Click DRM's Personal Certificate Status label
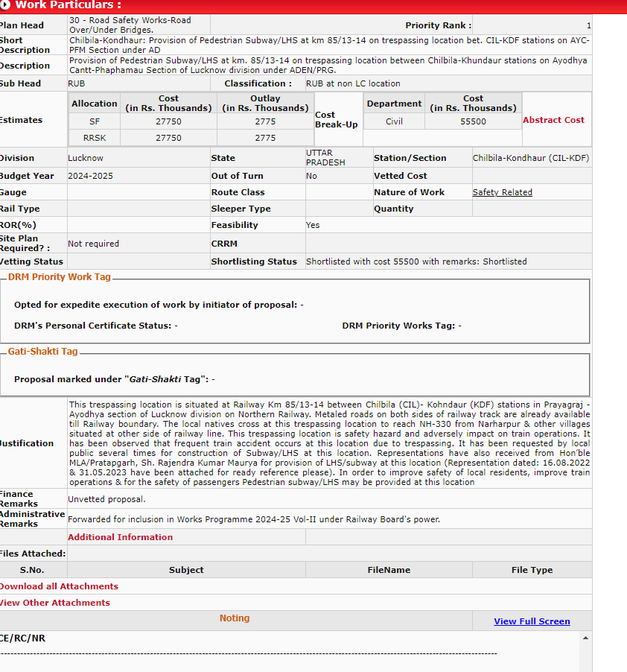The width and height of the screenshot is (627, 672). [x=92, y=326]
